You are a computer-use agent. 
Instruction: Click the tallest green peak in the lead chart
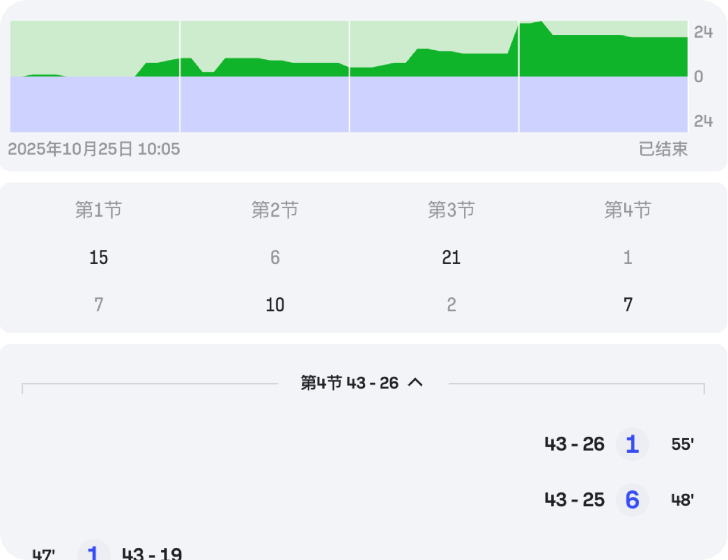(x=539, y=34)
